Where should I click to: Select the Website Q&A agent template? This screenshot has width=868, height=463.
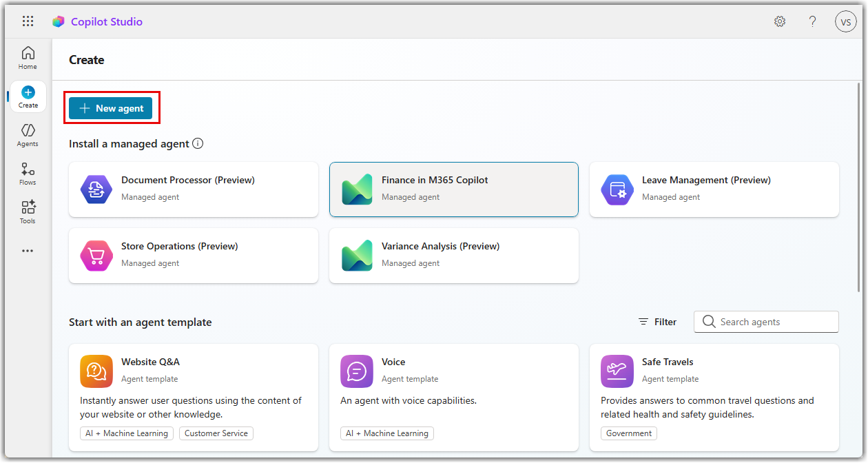coord(194,396)
